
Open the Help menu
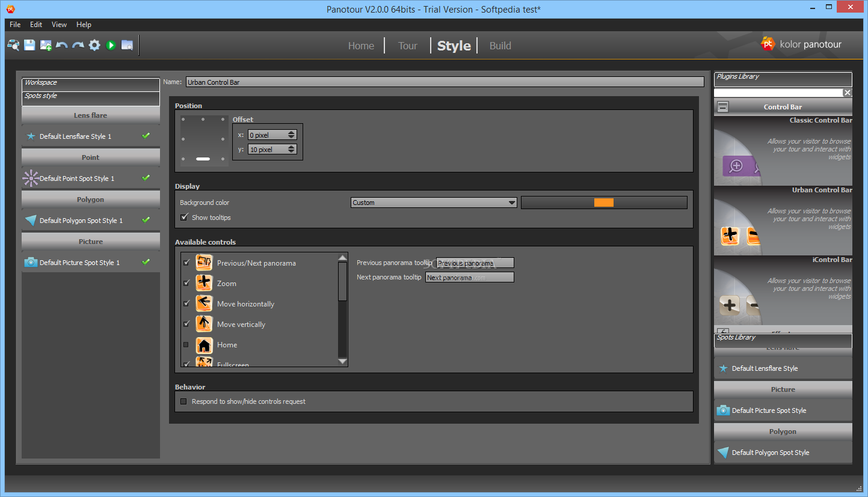pyautogui.click(x=84, y=25)
